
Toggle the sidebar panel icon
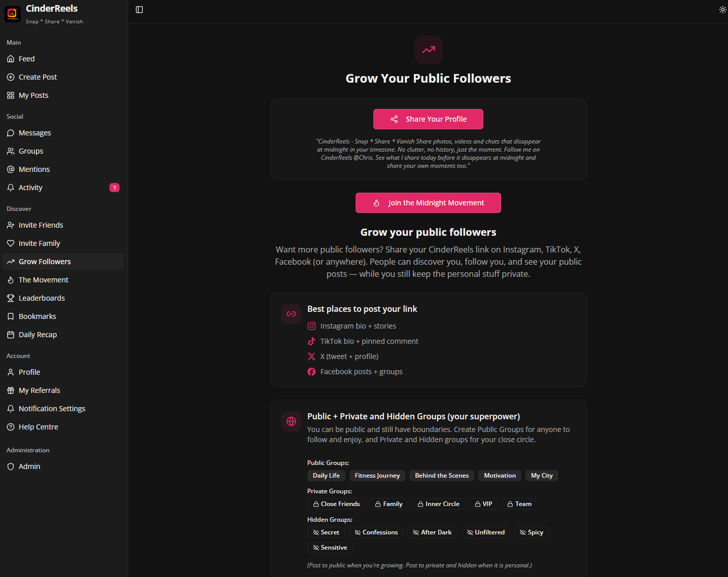click(x=139, y=10)
